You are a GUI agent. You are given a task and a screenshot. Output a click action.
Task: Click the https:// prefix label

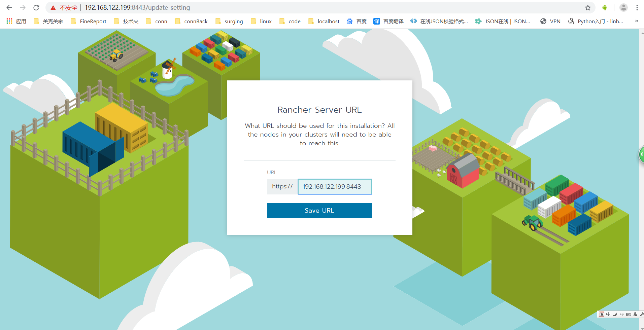pyautogui.click(x=282, y=187)
